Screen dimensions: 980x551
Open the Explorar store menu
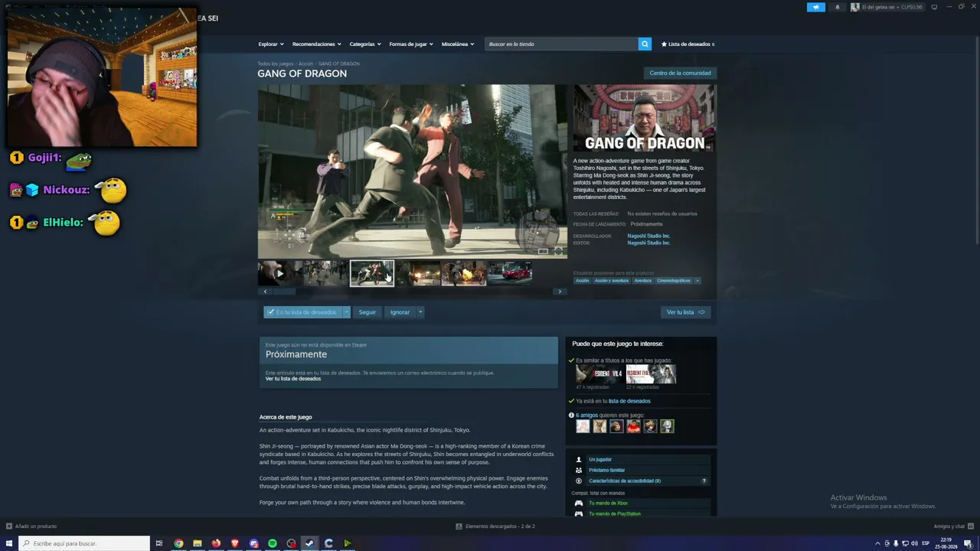pos(271,44)
